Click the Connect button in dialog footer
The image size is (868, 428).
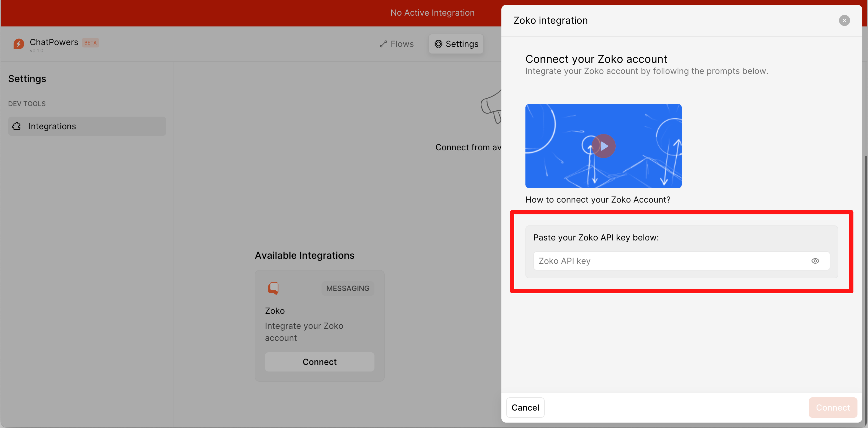pos(833,407)
